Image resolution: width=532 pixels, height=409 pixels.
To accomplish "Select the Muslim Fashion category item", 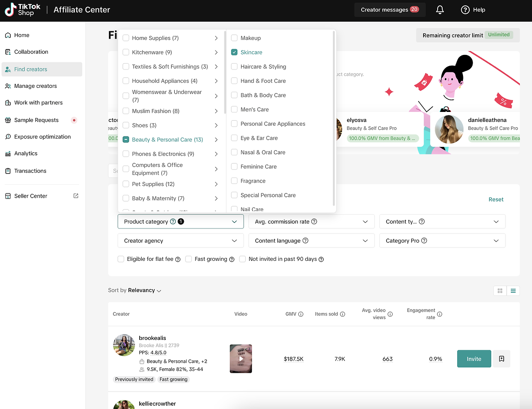I will pyautogui.click(x=156, y=111).
